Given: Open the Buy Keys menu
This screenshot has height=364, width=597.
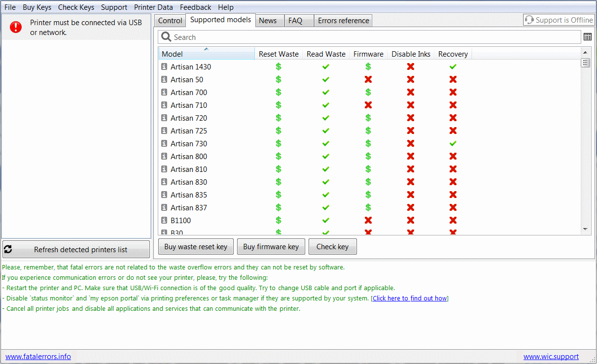Looking at the screenshot, I should [37, 7].
